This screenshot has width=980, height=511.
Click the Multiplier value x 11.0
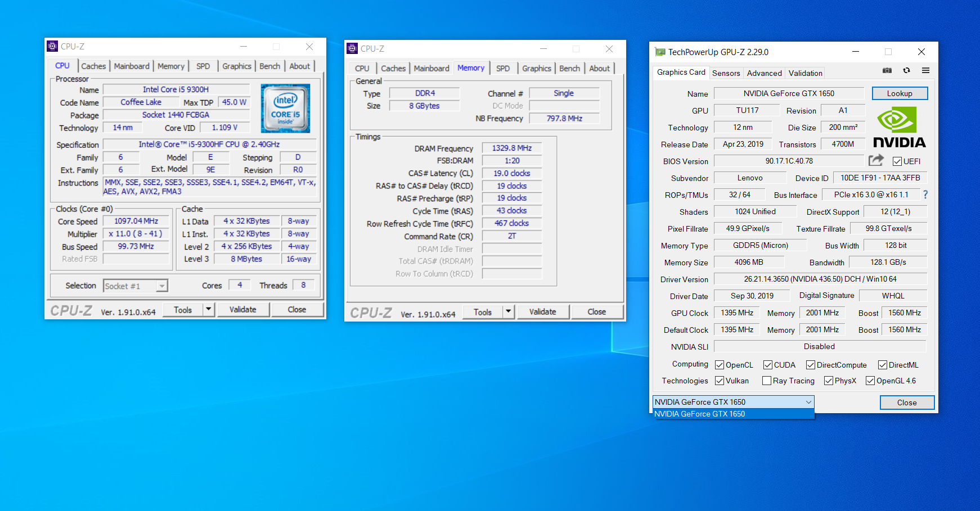point(136,234)
